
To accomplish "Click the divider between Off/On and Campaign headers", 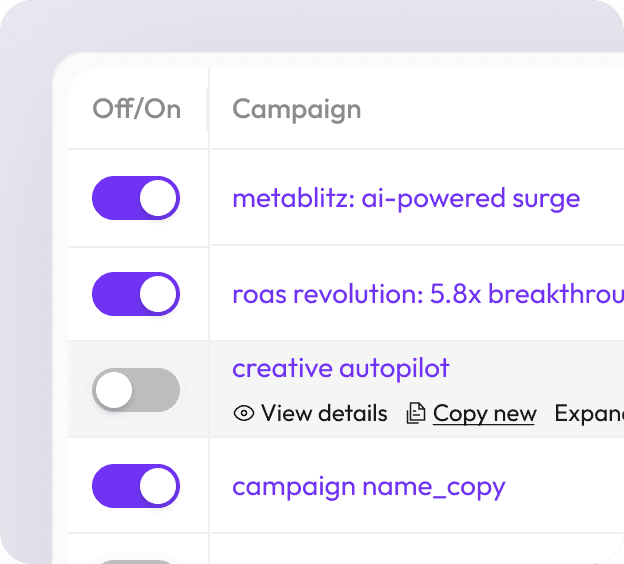I will 207,110.
